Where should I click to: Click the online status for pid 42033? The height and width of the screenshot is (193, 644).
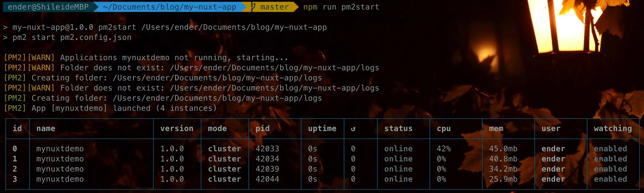point(399,149)
